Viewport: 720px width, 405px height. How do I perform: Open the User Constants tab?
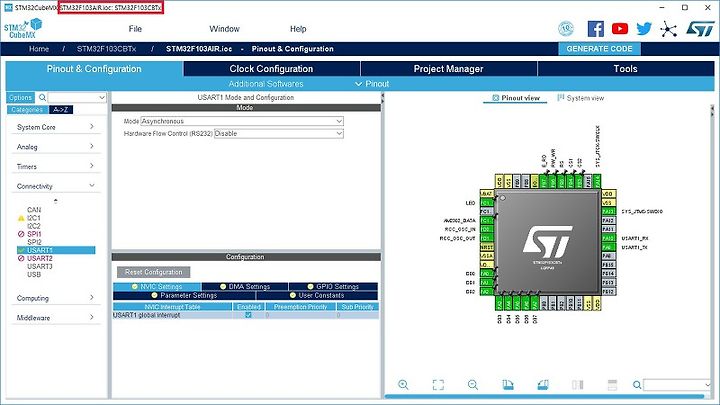[x=317, y=295]
